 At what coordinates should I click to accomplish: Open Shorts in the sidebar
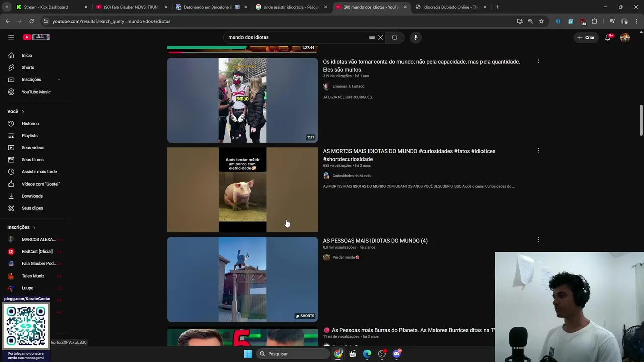pos(28,67)
